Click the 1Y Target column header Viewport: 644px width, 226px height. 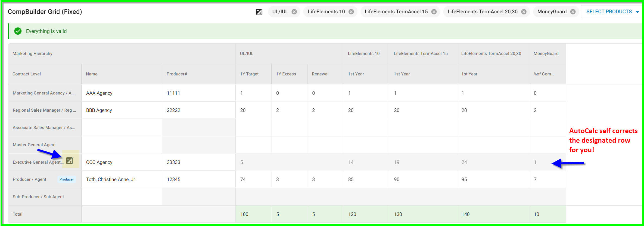click(253, 74)
